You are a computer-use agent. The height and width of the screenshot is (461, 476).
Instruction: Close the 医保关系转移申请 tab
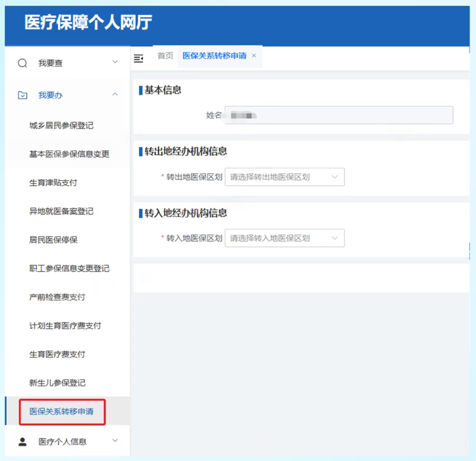[254, 56]
